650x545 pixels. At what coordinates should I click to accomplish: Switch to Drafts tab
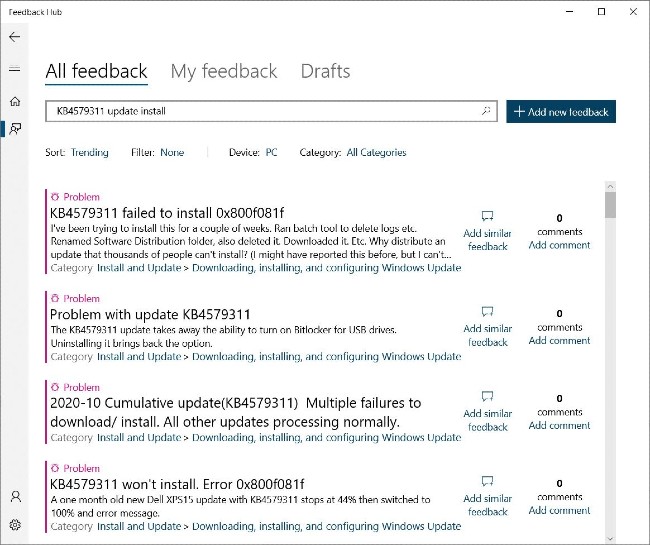(325, 71)
